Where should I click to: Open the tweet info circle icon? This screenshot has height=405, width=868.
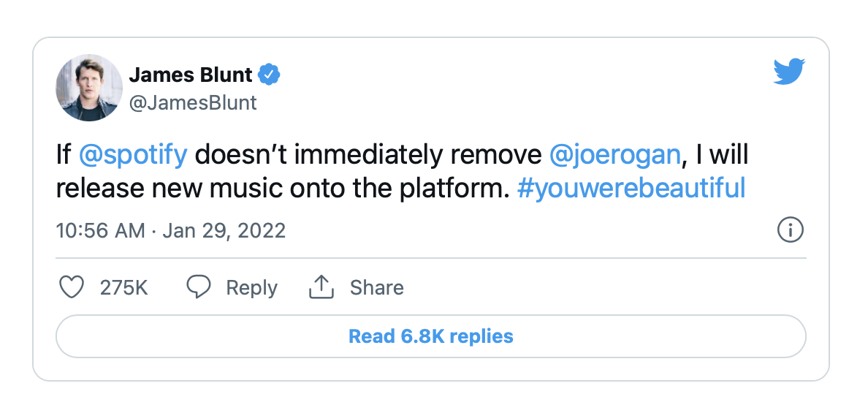point(790,230)
